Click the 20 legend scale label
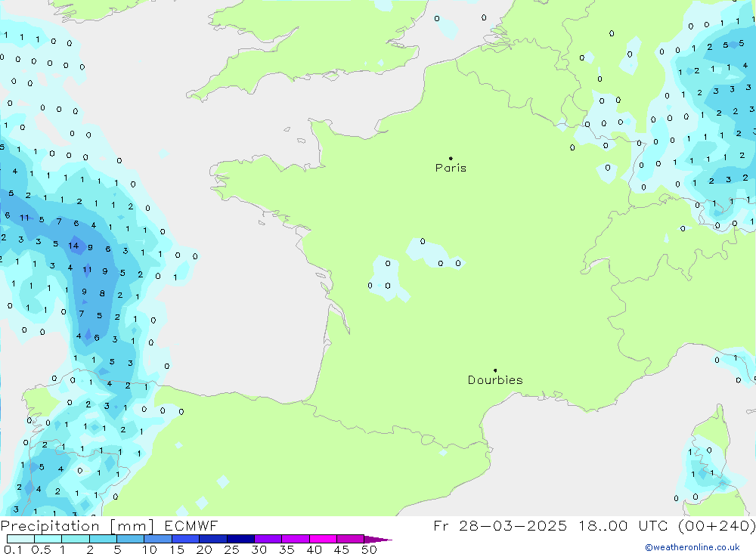 [204, 549]
